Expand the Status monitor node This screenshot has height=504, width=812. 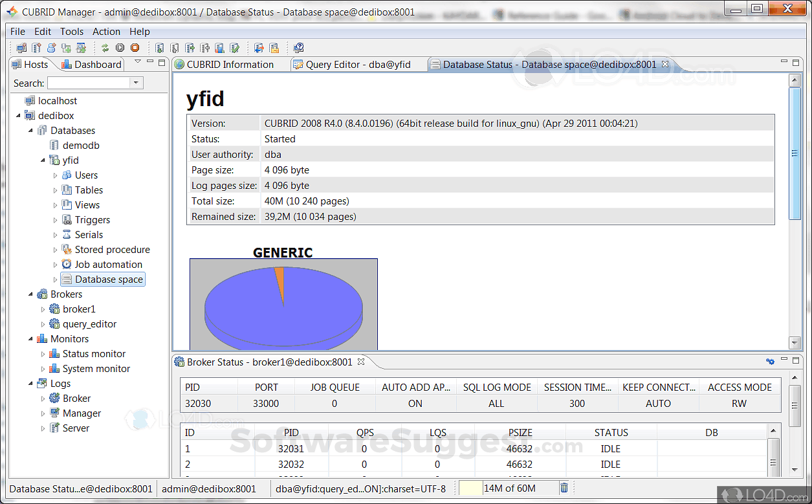tap(43, 354)
